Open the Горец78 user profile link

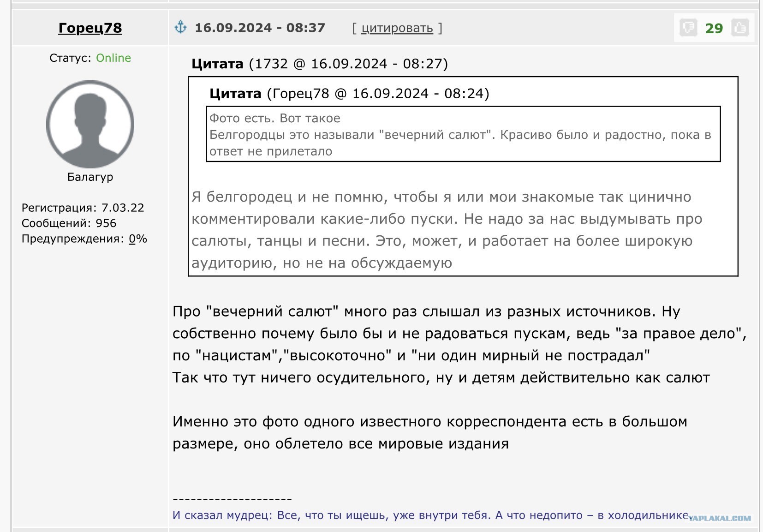[90, 28]
